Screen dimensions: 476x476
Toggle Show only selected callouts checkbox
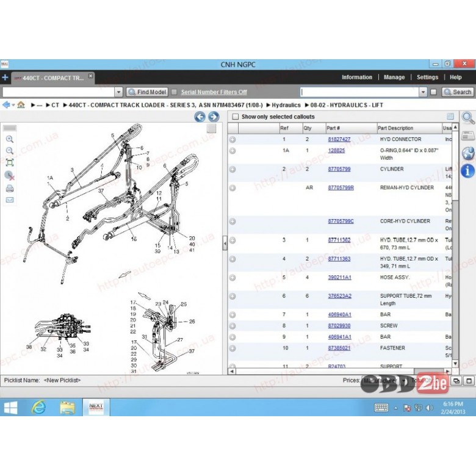pyautogui.click(x=236, y=117)
